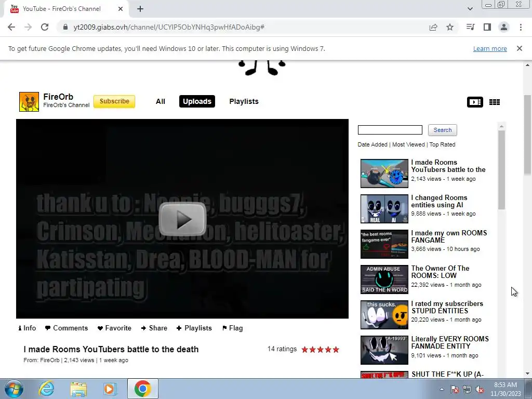Screen dimensions: 532x399
Task: Sort videos by Top Rated
Action: (x=443, y=144)
